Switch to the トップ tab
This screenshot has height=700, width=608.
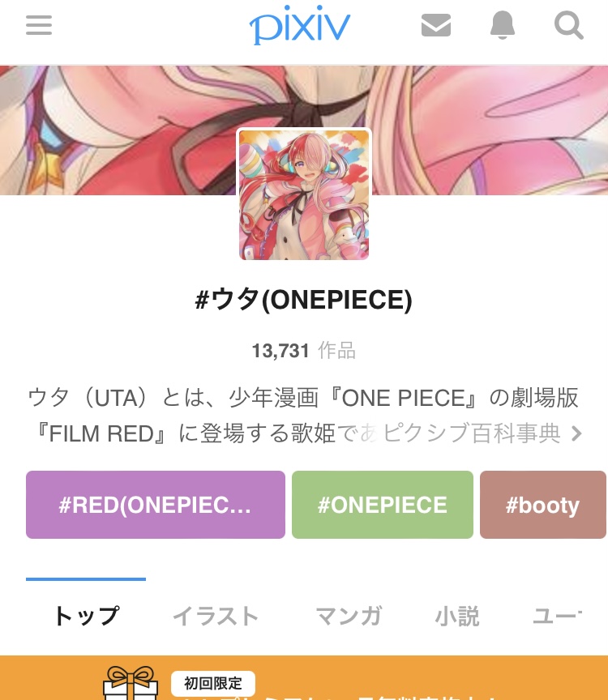click(x=86, y=616)
